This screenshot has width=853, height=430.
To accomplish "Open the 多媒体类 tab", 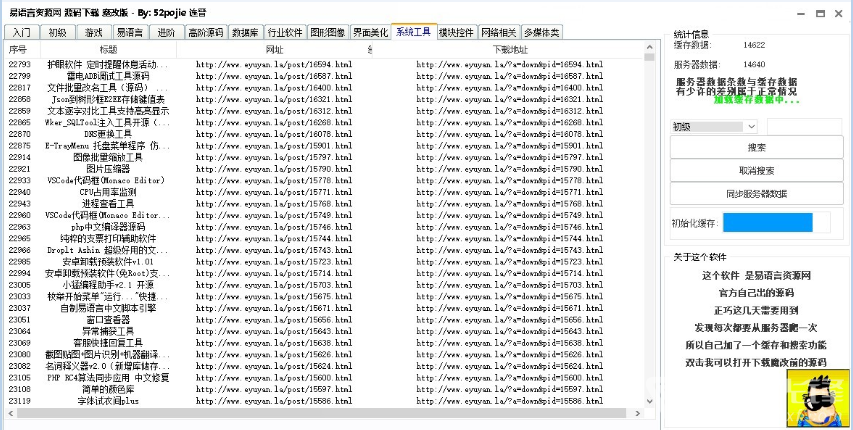I will (541, 33).
